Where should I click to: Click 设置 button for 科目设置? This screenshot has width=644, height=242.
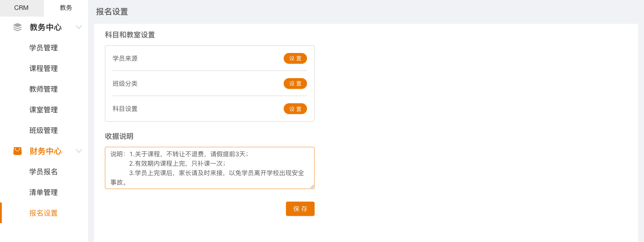click(x=295, y=109)
